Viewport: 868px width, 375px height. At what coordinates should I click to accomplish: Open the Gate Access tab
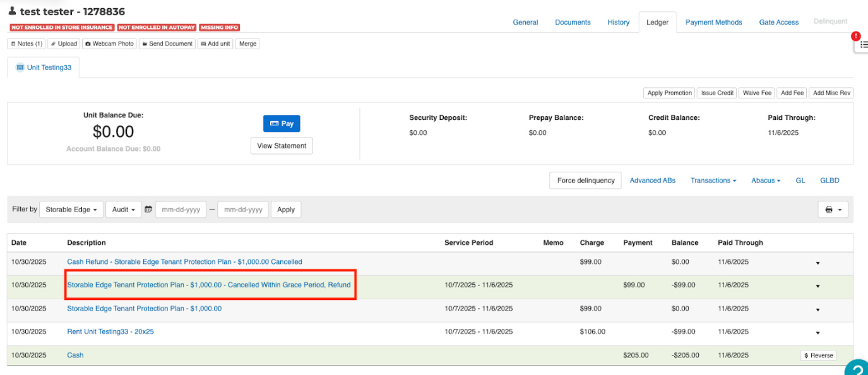(778, 22)
